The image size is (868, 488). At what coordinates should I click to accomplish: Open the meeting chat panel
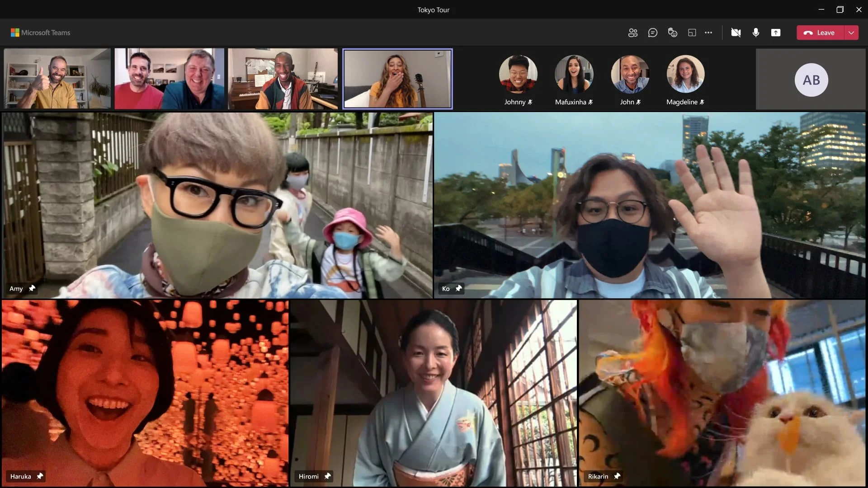pos(652,33)
